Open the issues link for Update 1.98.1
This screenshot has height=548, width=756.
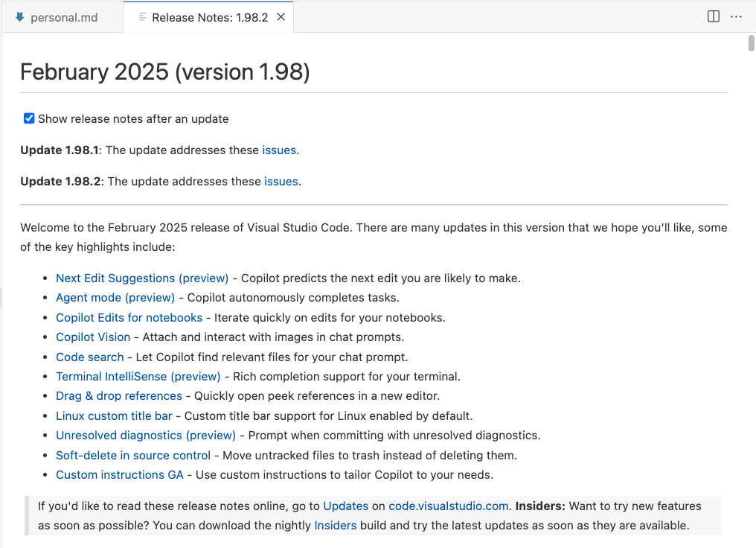(x=279, y=150)
